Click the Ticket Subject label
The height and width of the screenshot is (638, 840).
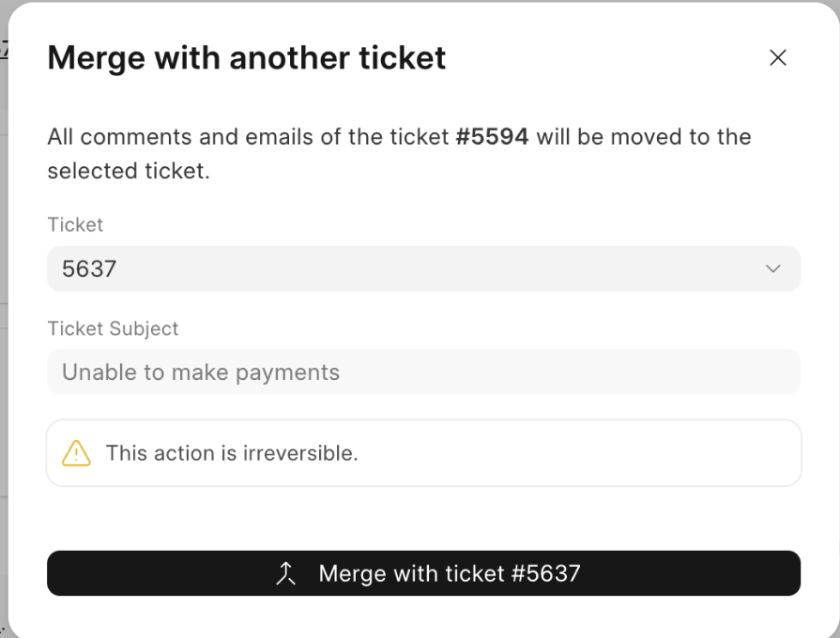(x=113, y=328)
